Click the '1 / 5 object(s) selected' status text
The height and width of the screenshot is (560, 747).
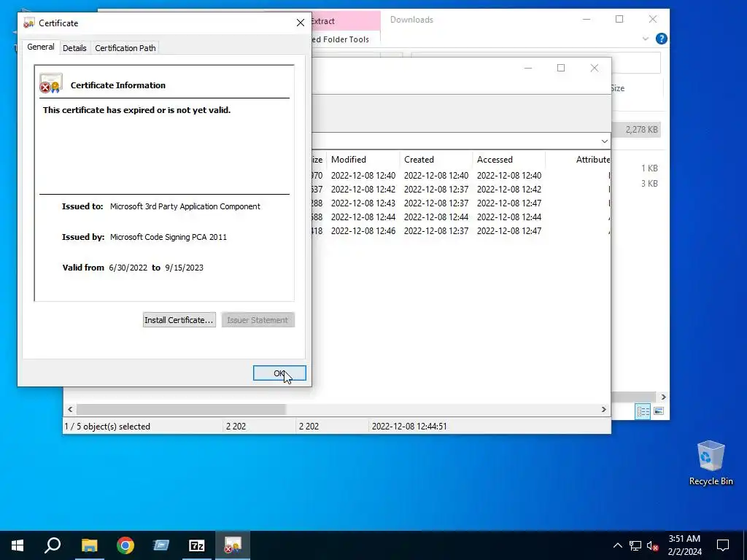(x=107, y=427)
